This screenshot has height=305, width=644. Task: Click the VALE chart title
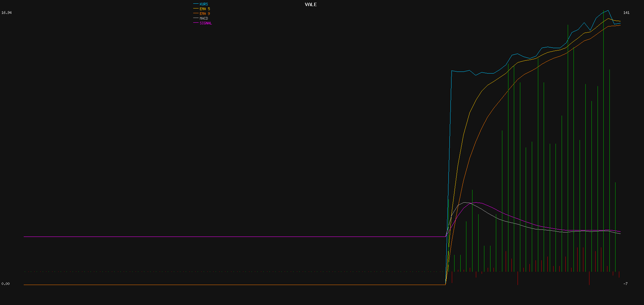pos(310,4)
